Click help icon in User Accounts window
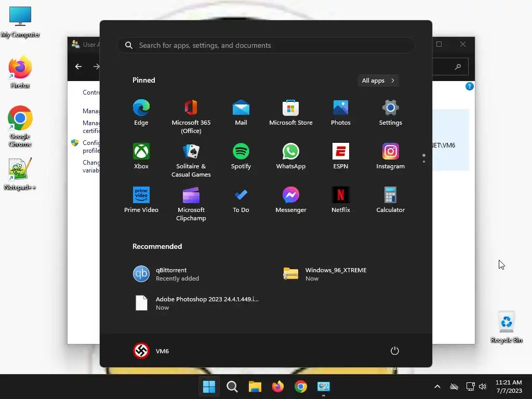Image resolution: width=532 pixels, height=399 pixels. tap(470, 87)
